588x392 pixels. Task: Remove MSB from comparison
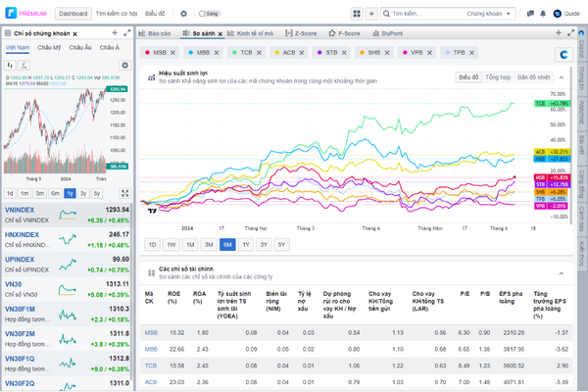[172, 53]
